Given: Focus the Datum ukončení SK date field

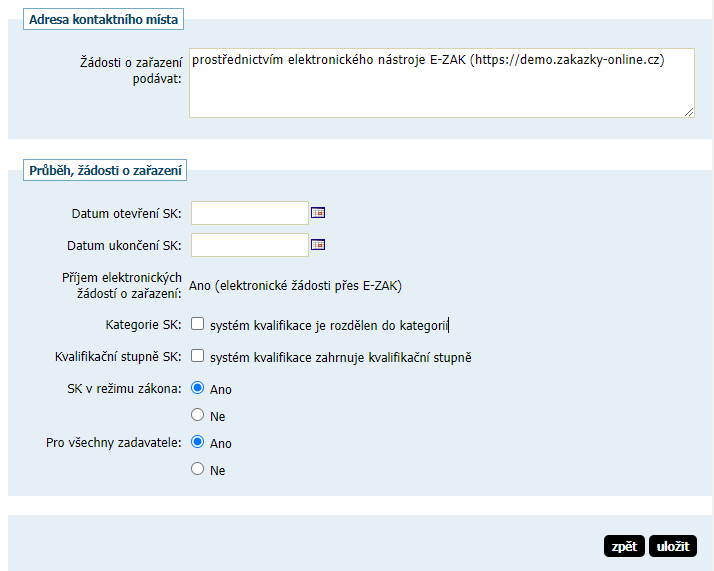Looking at the screenshot, I should pos(249,245).
